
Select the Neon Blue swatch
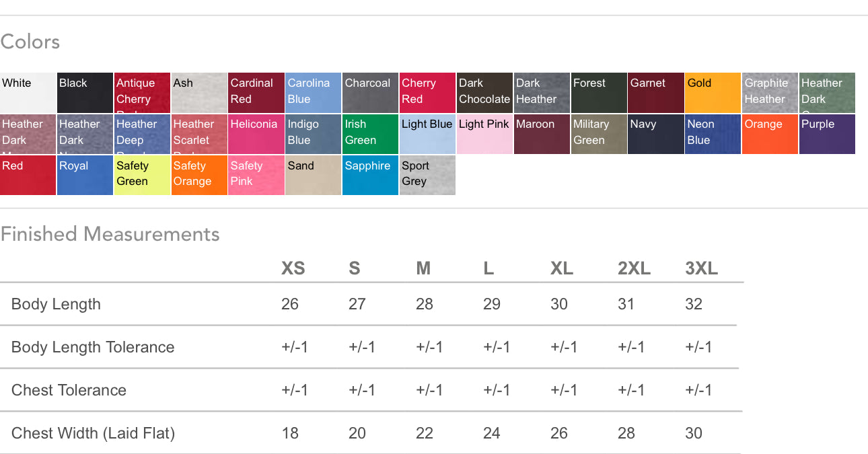click(713, 134)
